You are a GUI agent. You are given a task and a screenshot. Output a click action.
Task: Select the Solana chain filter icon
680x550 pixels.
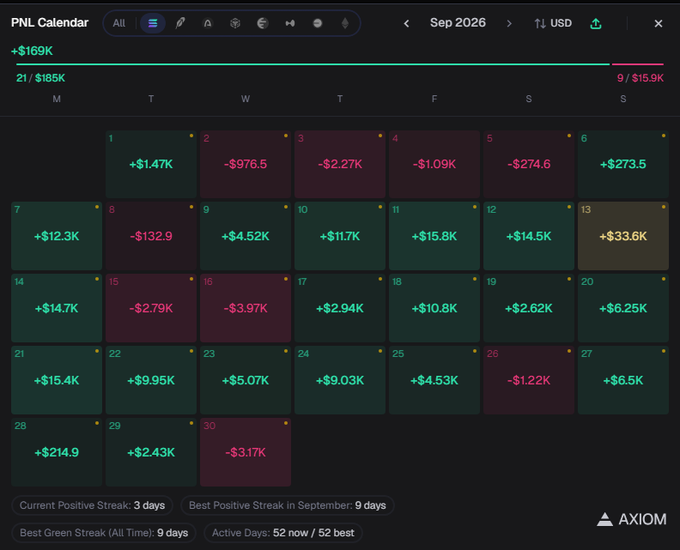pyautogui.click(x=153, y=23)
